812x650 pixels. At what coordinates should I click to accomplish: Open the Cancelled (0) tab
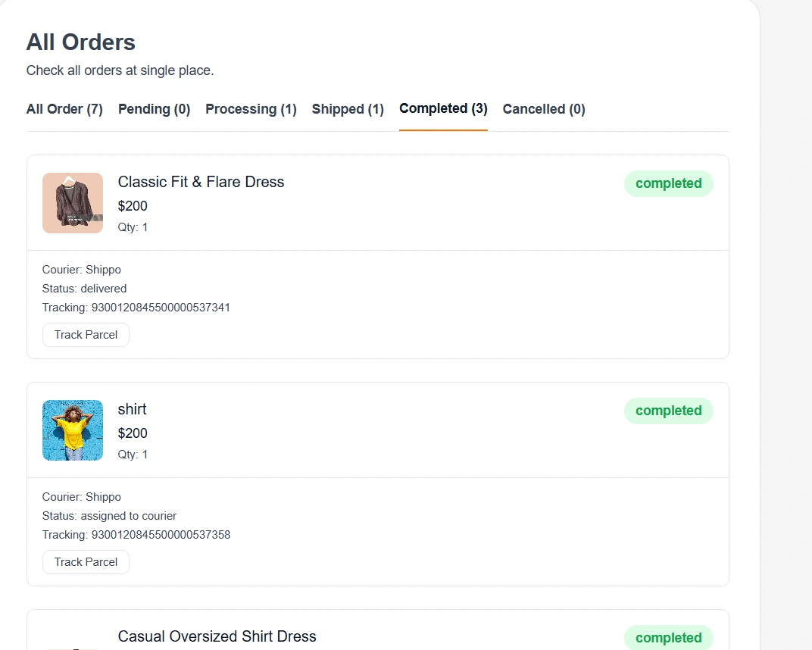pos(544,109)
